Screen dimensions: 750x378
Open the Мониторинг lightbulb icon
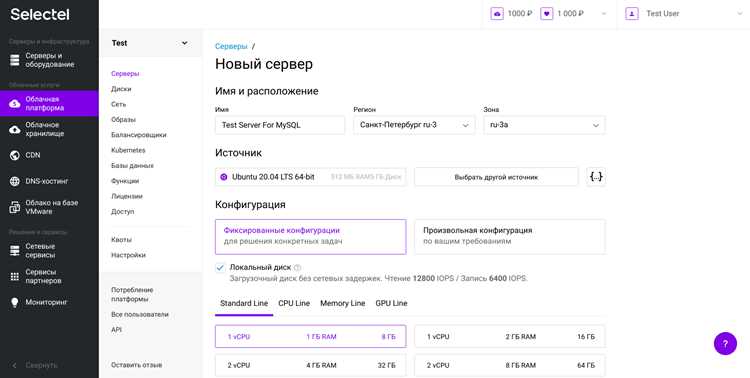15,302
